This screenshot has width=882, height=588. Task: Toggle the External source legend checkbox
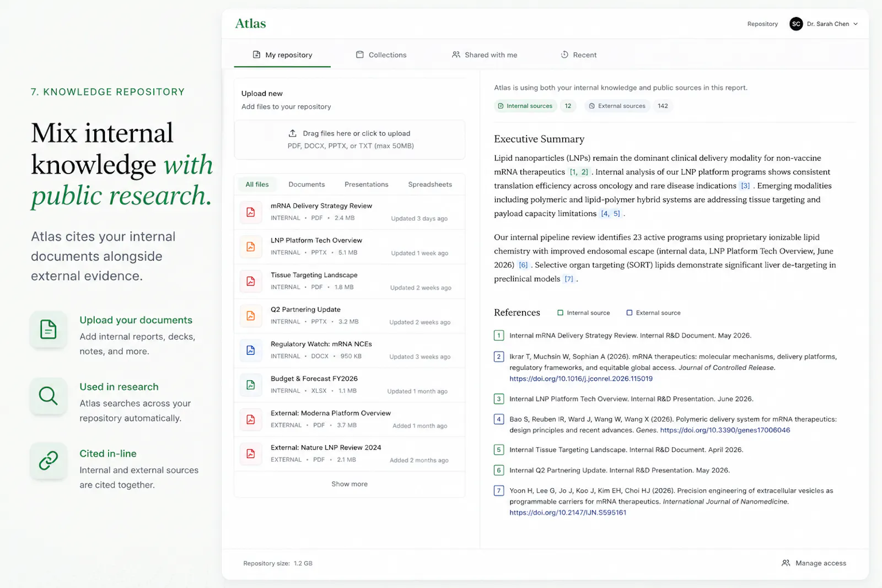(630, 313)
